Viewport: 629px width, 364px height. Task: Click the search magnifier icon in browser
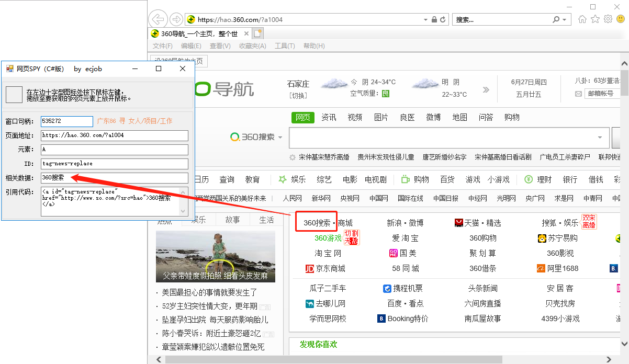click(x=556, y=19)
